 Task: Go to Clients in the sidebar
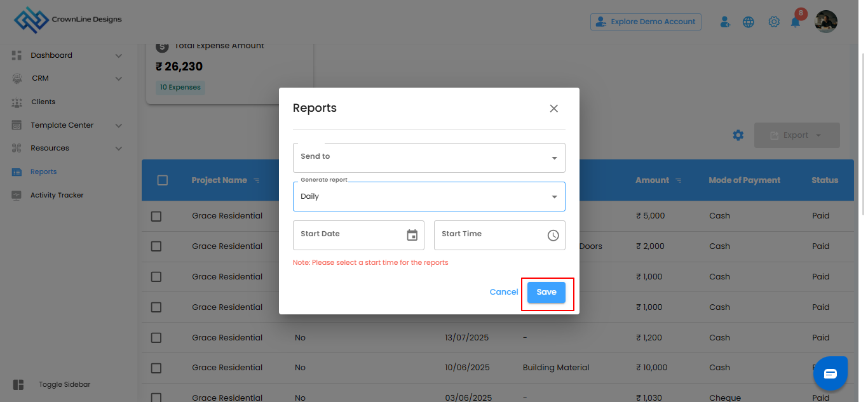coord(43,102)
